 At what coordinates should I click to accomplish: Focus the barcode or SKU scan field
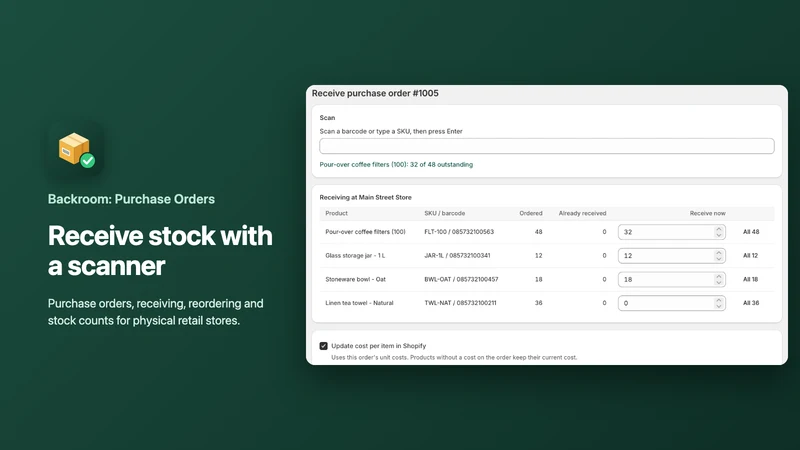(546, 146)
